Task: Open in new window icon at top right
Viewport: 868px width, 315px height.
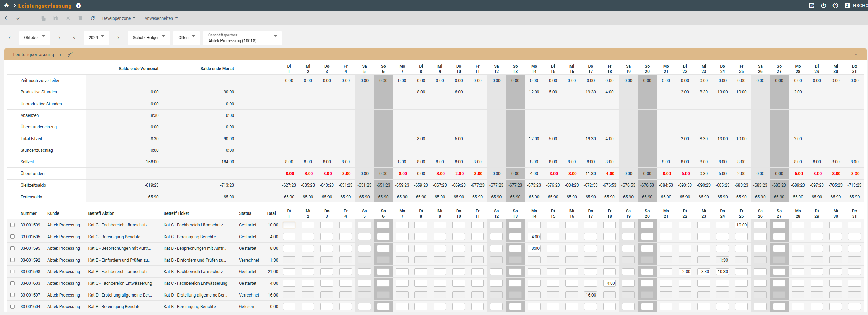Action: tap(812, 6)
